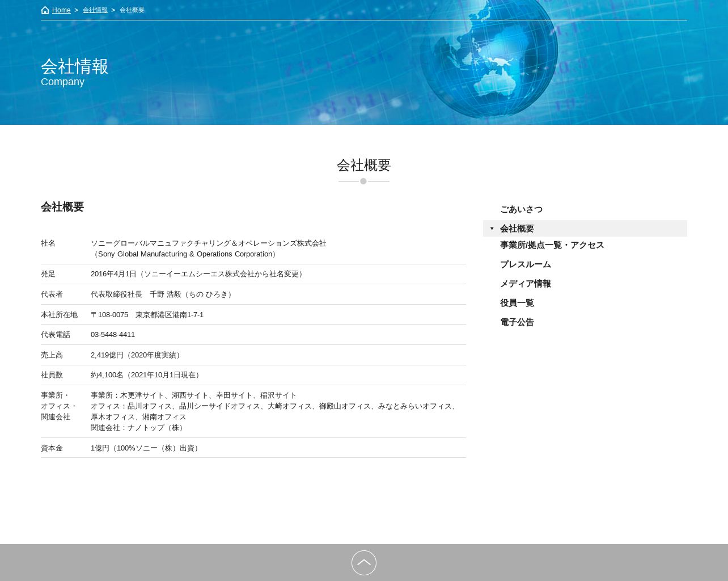Open 役員一覧 side menu item
This screenshot has width=728, height=581.
(x=517, y=303)
